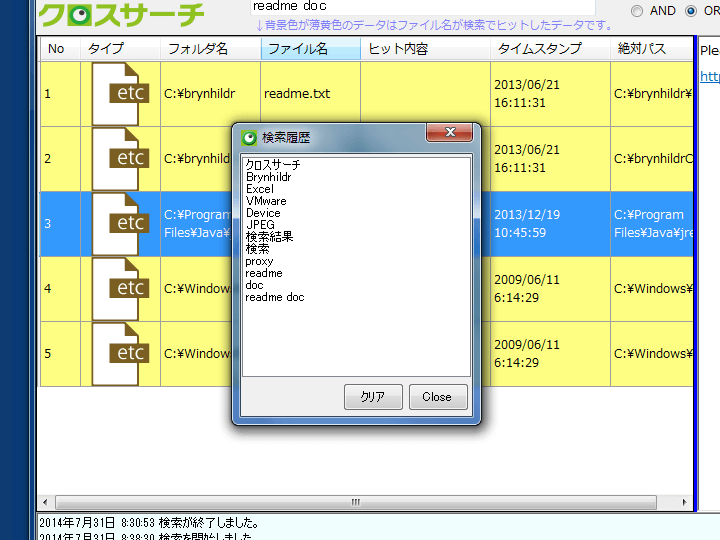Focus the search field containing 'readme doc'
The height and width of the screenshot is (540, 720).
click(420, 7)
